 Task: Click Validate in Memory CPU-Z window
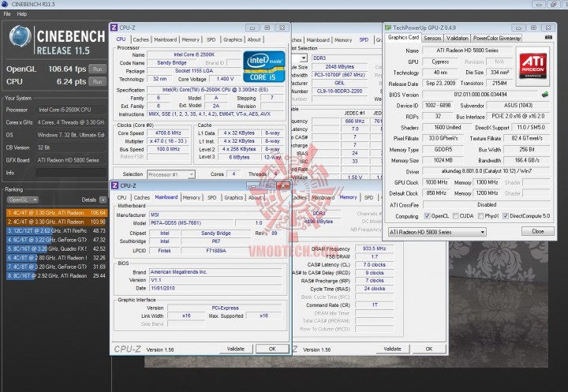[x=392, y=349]
